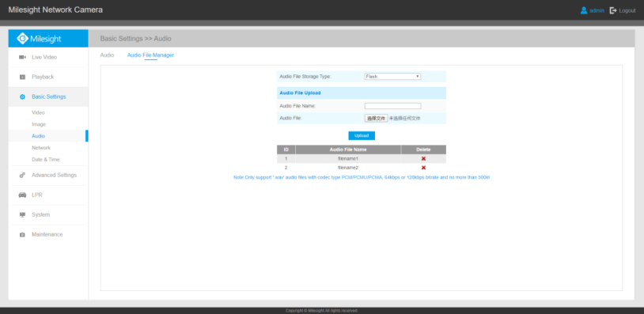
Task: Click the Live Video camera icon
Action: pyautogui.click(x=23, y=57)
